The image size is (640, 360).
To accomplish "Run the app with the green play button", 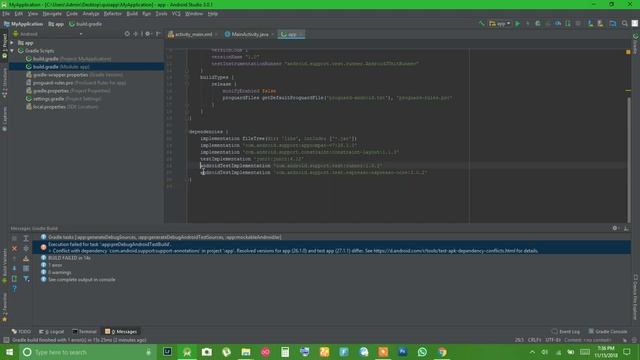I will [518, 24].
